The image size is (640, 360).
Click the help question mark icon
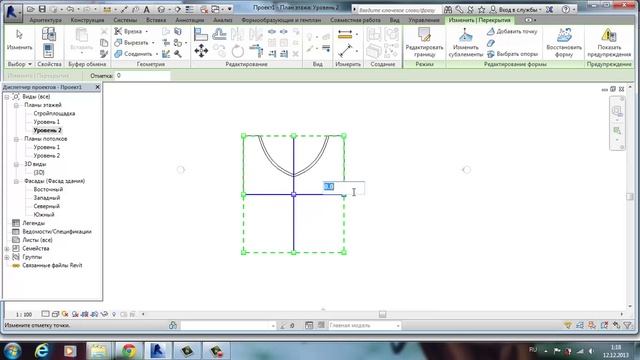coord(566,9)
